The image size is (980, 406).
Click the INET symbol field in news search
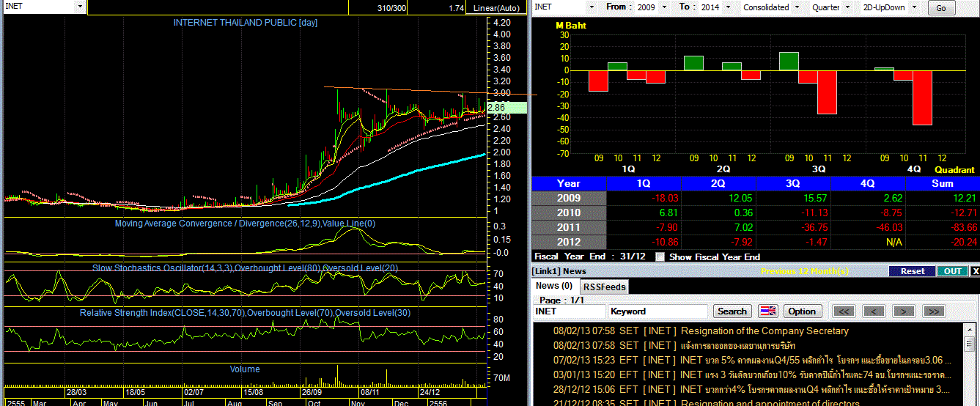coord(569,311)
